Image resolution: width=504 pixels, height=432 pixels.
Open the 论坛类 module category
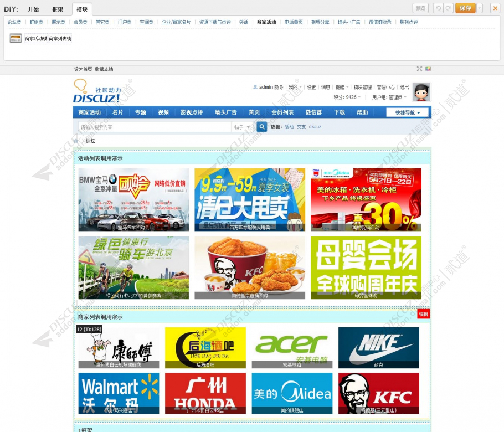click(x=14, y=22)
